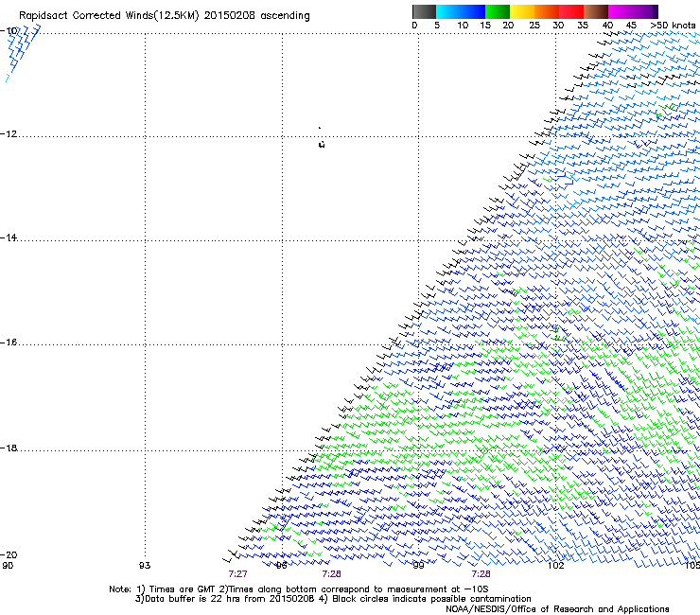Click the purple '7:28' time label right of longitude 99

tap(481, 574)
